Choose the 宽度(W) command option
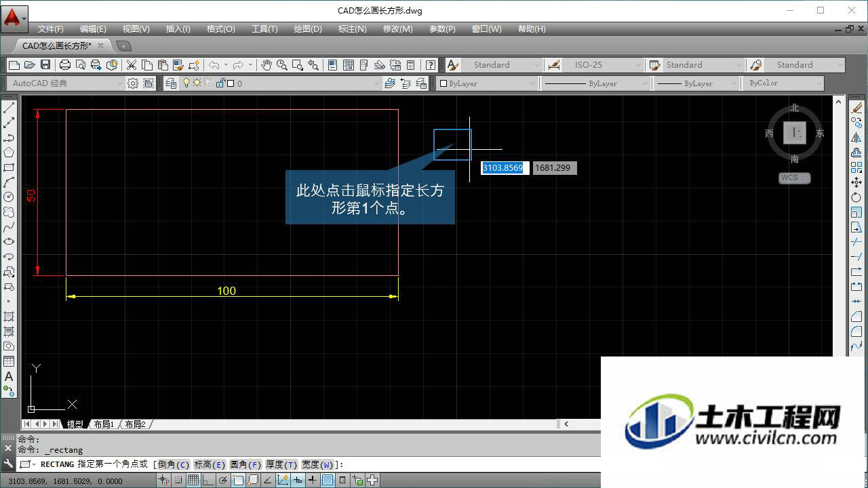Image resolution: width=868 pixels, height=488 pixels. (317, 464)
